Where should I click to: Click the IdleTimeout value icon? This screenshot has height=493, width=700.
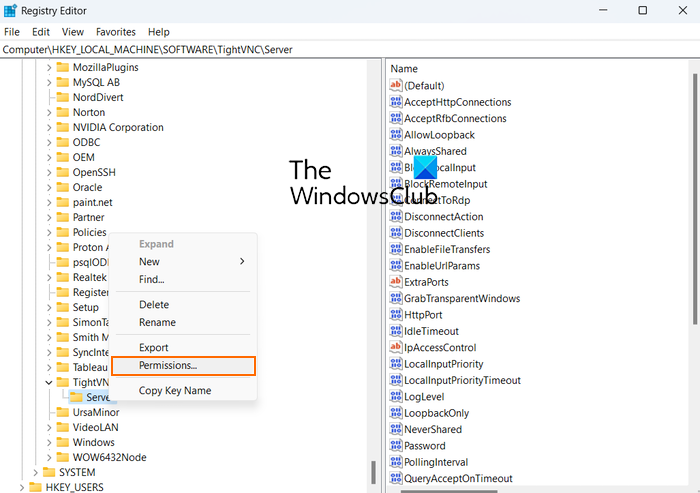click(x=396, y=331)
